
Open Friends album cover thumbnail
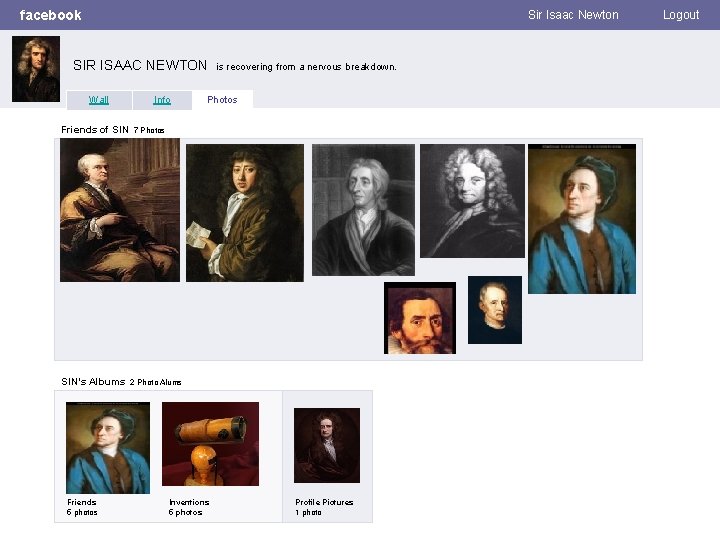tap(108, 448)
